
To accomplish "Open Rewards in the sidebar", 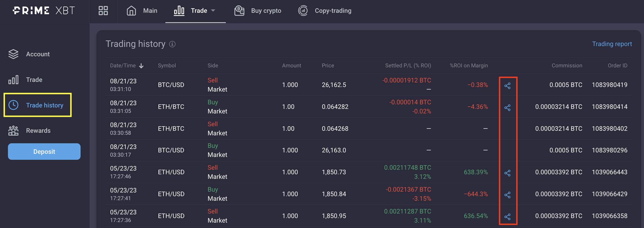I will pyautogui.click(x=38, y=130).
